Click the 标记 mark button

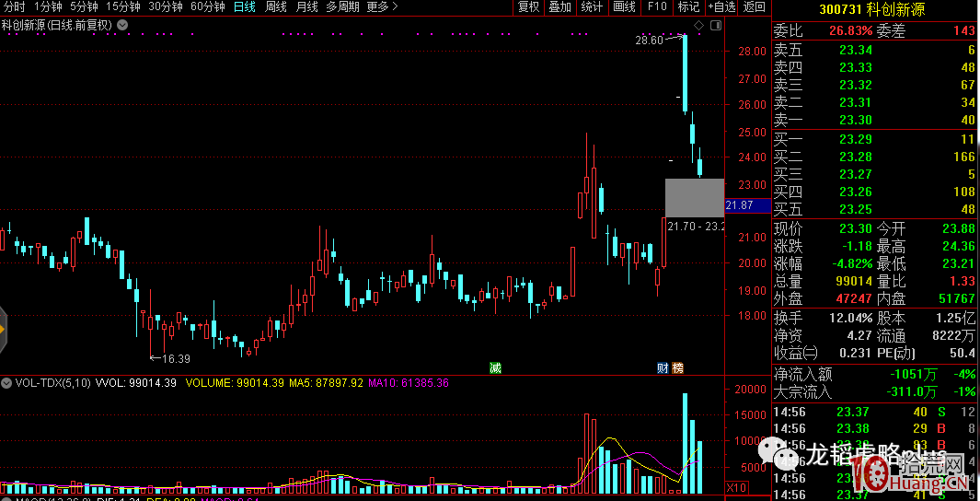[x=688, y=7]
